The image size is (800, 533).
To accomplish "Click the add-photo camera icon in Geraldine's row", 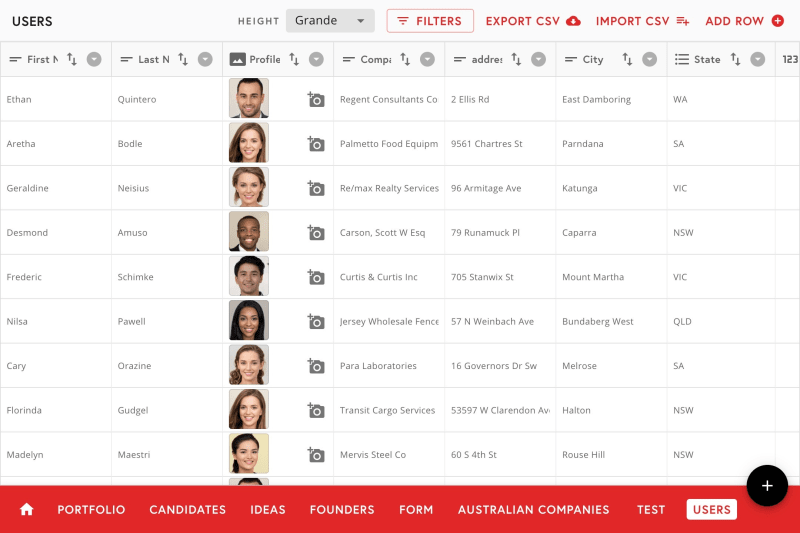I will (x=316, y=188).
